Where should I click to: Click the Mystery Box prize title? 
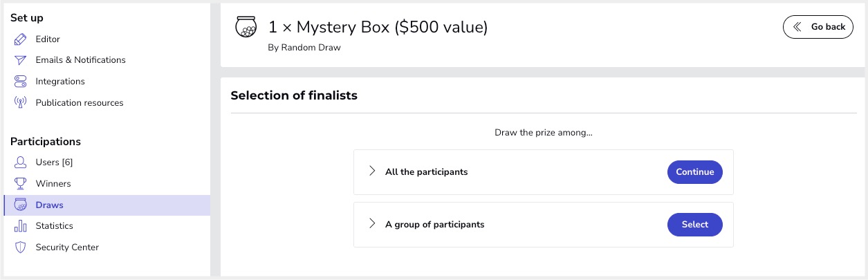[x=378, y=28]
